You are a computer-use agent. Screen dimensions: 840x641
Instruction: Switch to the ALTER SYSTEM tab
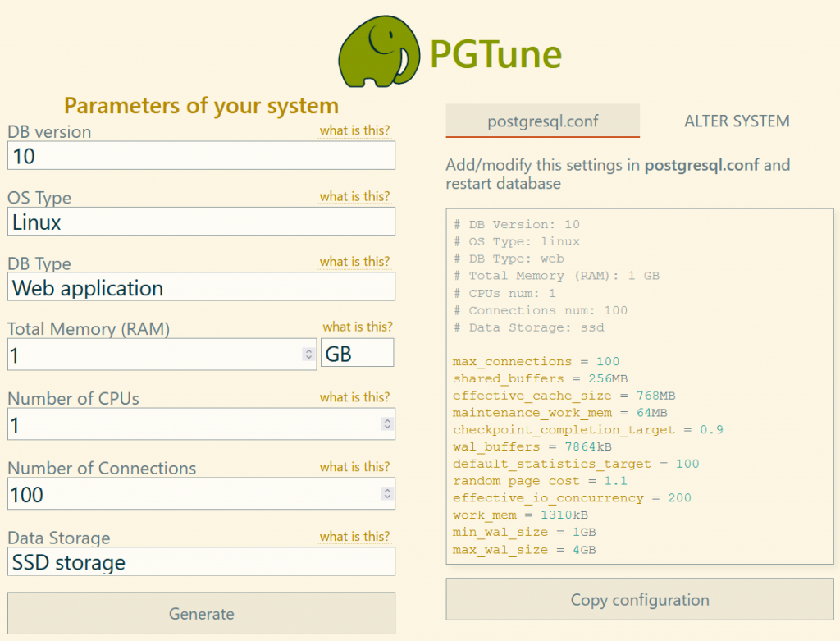pyautogui.click(x=737, y=121)
